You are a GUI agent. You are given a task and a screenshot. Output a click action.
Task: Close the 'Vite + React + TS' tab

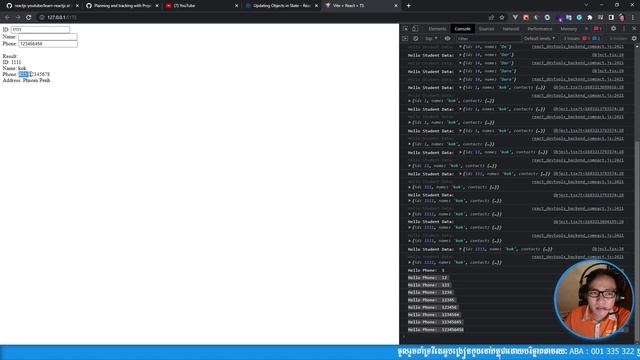click(x=396, y=6)
